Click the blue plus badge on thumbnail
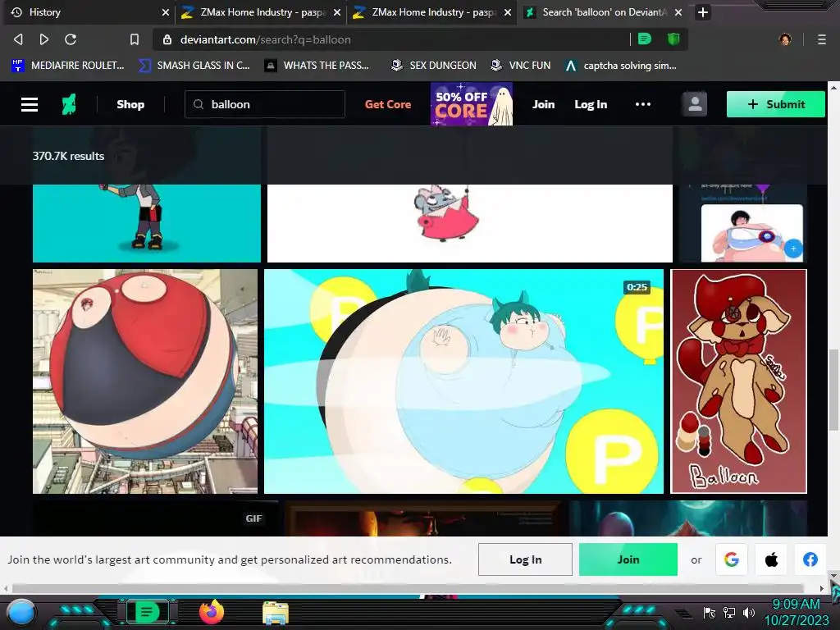Viewport: 840px width, 630px height. point(794,249)
